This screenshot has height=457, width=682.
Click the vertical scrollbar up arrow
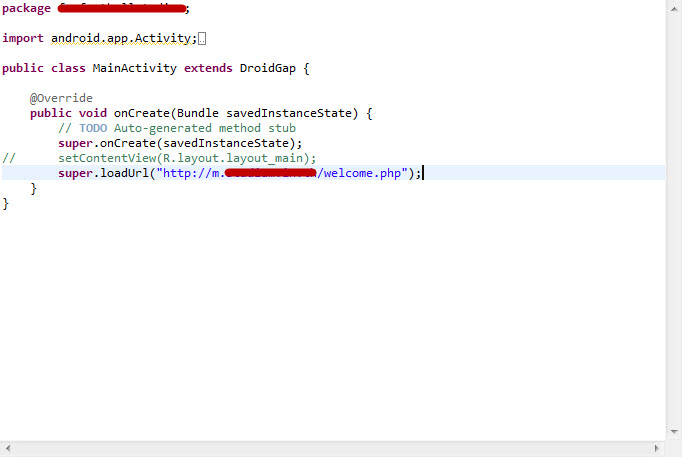coord(674,9)
